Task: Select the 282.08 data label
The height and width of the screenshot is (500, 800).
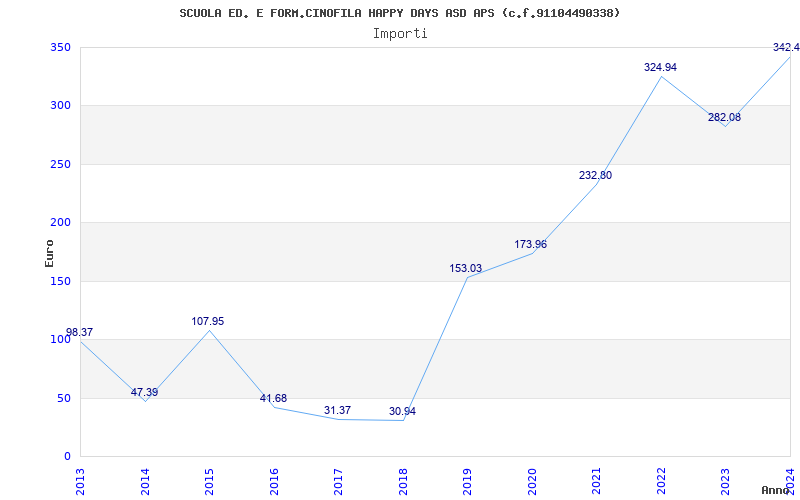Action: tap(724, 117)
